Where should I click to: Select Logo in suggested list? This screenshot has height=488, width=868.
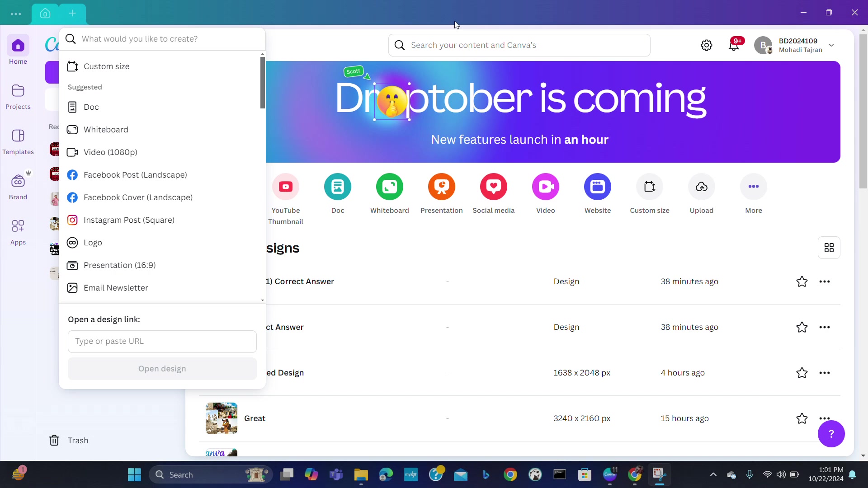tap(162, 243)
